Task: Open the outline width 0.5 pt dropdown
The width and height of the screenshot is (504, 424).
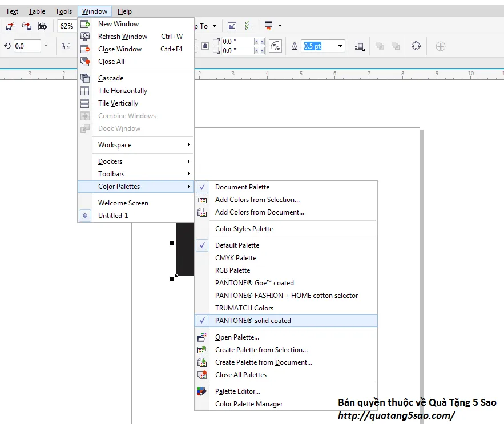Action: pos(341,46)
